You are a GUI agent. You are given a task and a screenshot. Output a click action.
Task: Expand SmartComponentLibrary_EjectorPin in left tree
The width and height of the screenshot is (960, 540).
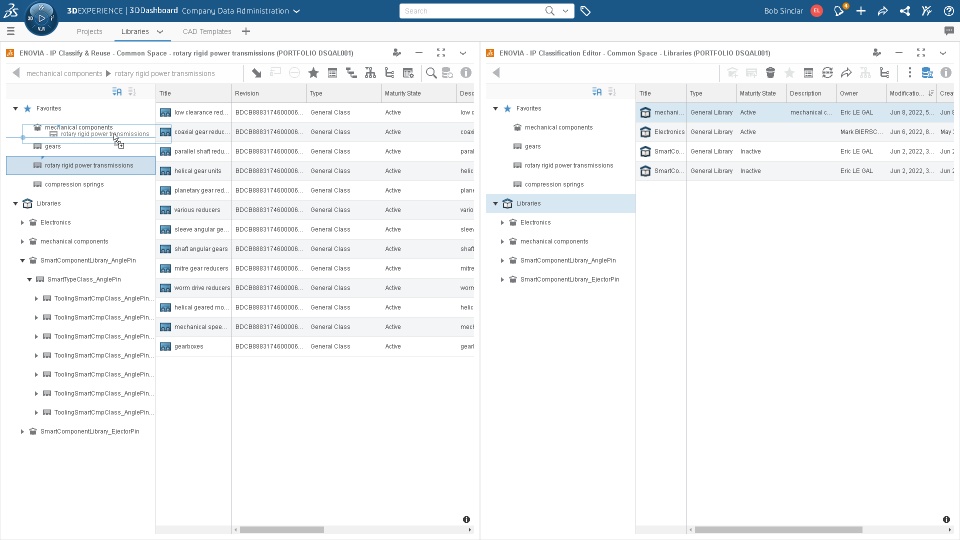[x=23, y=431]
